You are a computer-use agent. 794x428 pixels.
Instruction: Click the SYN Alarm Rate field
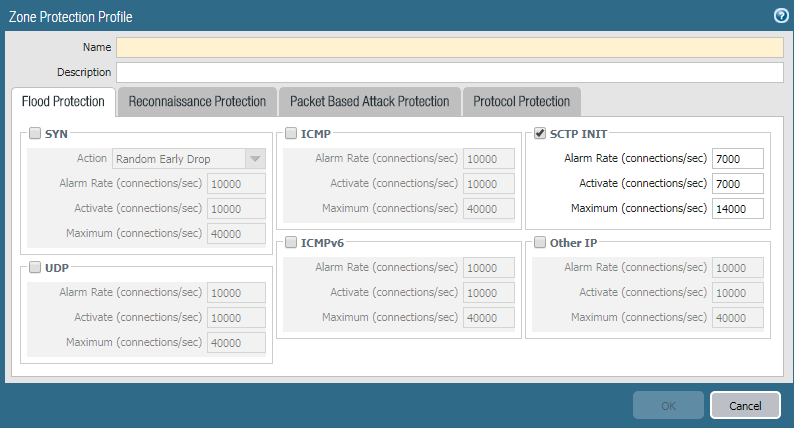[236, 184]
